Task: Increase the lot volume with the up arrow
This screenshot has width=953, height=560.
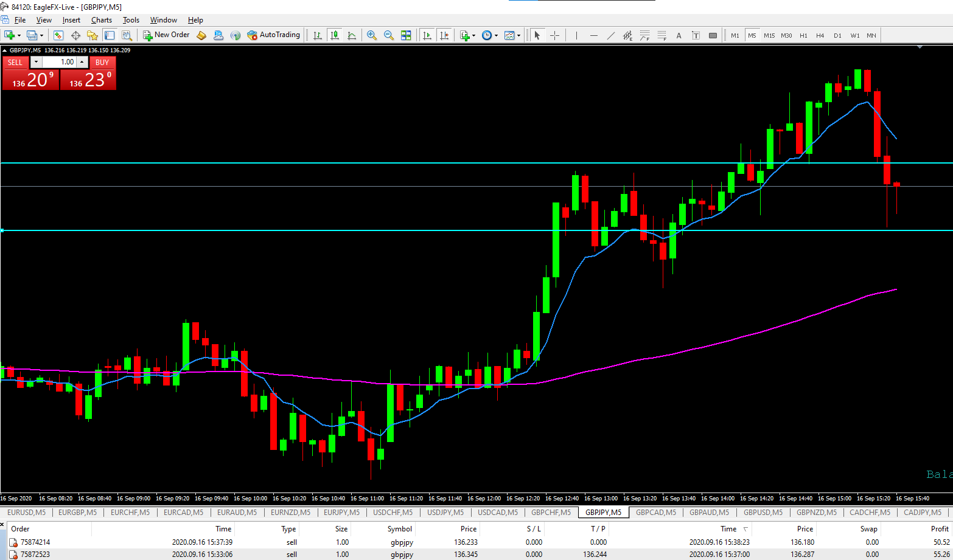Action: [x=82, y=62]
